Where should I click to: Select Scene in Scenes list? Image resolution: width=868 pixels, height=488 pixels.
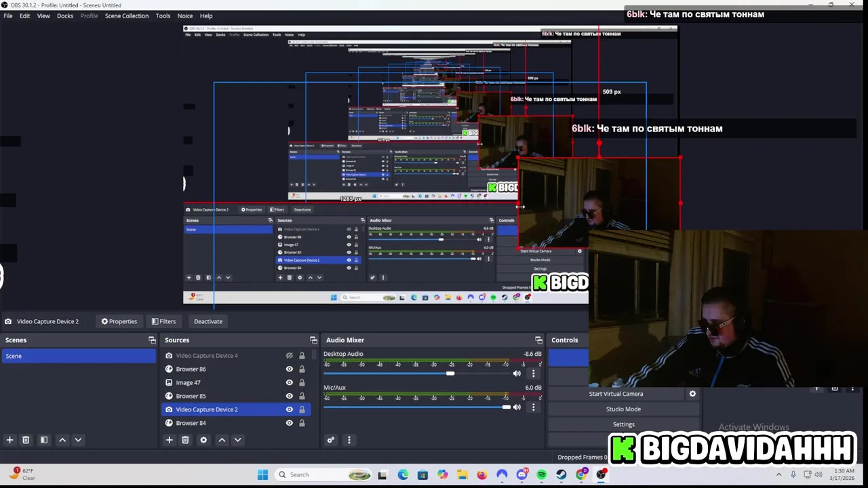tap(79, 356)
